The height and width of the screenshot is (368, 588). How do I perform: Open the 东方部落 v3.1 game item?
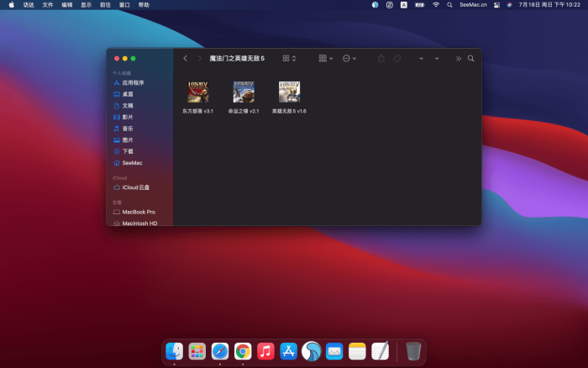(x=197, y=92)
